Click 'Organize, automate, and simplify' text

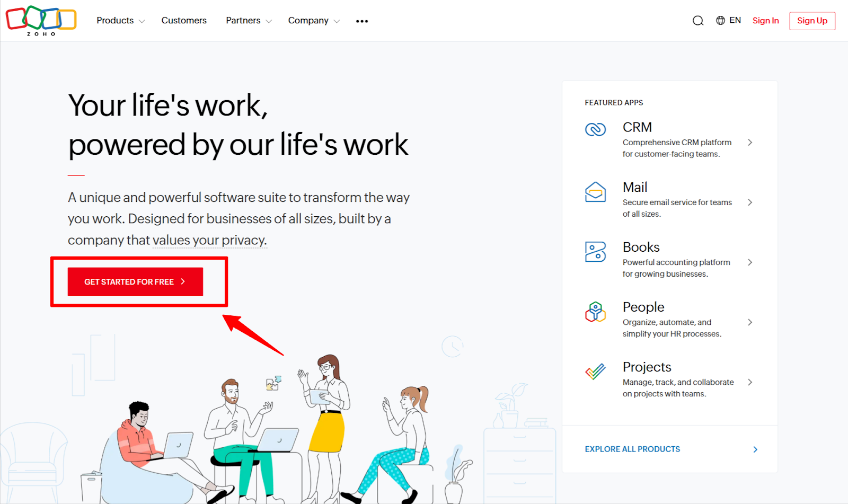[672, 328]
